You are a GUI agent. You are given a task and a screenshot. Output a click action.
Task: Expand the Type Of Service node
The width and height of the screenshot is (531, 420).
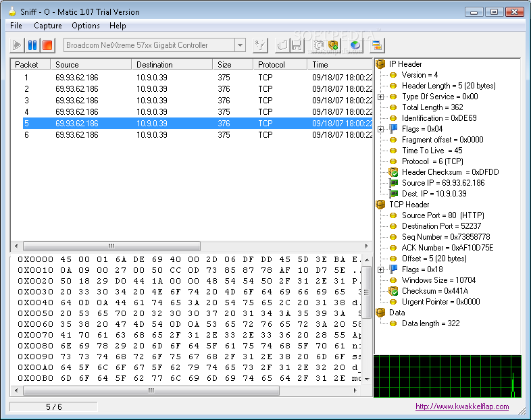pyautogui.click(x=380, y=97)
